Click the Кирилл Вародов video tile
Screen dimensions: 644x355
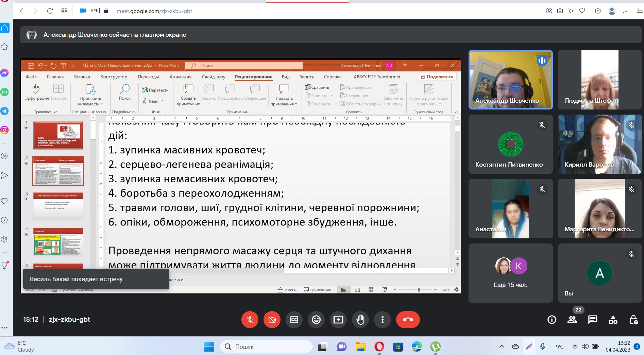click(x=600, y=144)
